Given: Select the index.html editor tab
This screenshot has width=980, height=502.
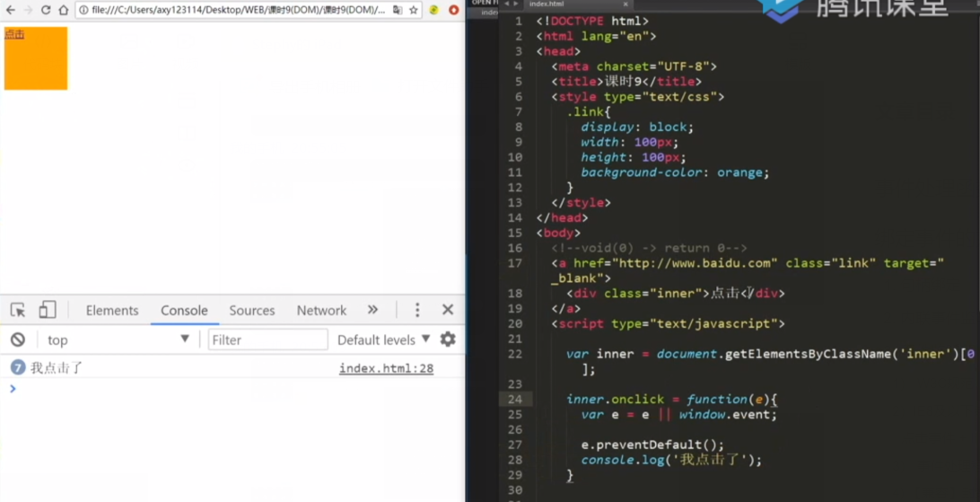Looking at the screenshot, I should 546,4.
